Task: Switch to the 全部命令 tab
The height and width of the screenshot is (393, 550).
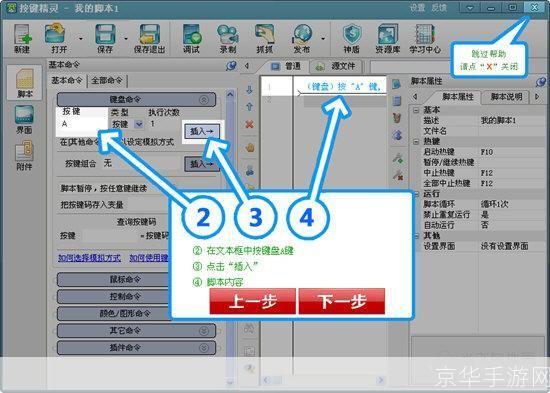Action: pyautogui.click(x=107, y=81)
